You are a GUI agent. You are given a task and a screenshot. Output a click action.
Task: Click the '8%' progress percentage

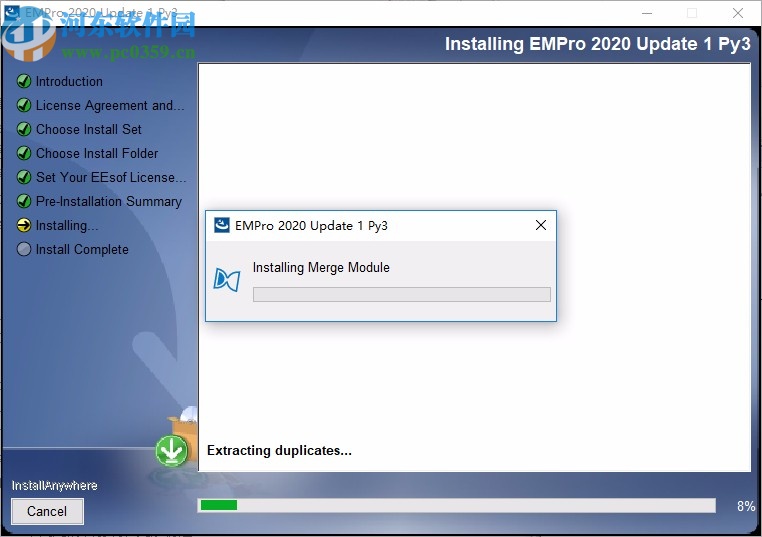pos(746,506)
